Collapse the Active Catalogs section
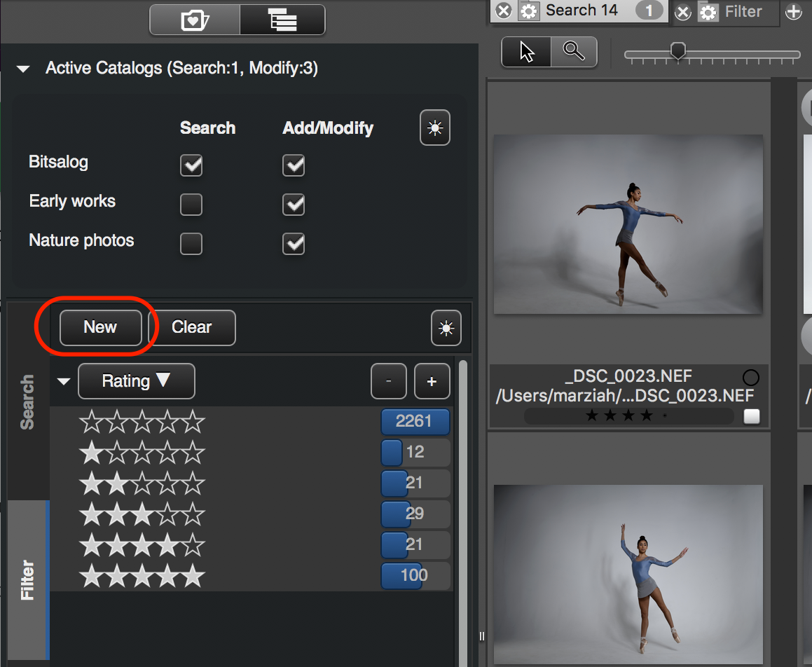 (23, 69)
